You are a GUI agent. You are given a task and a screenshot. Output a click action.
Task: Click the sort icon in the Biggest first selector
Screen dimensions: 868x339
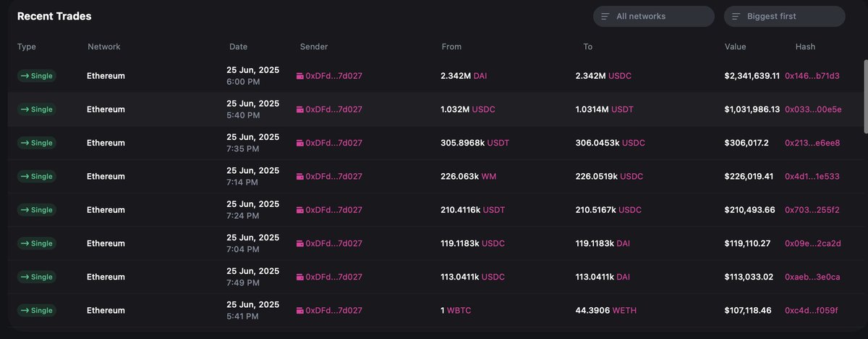pyautogui.click(x=736, y=16)
